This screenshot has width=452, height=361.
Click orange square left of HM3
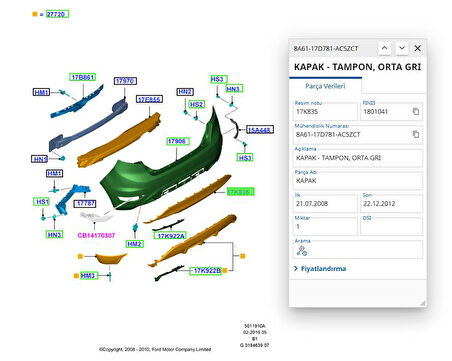coord(76,276)
